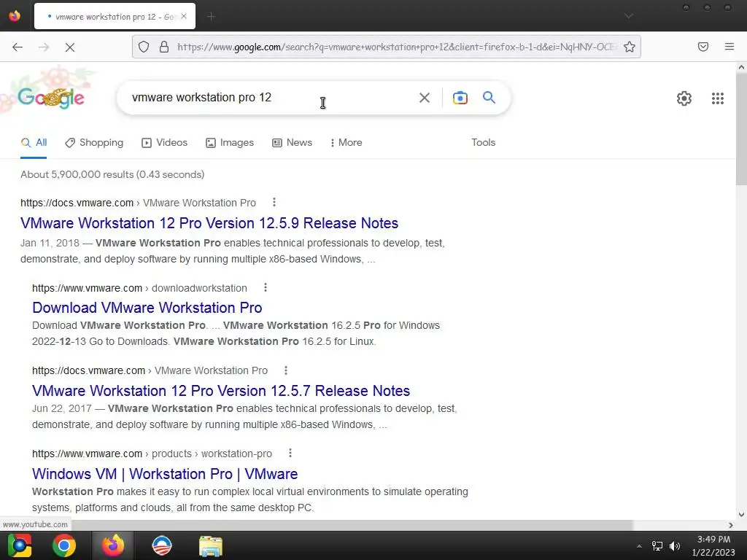747x560 pixels.
Task: Open Download VMware Workstation Pro link
Action: click(x=147, y=308)
